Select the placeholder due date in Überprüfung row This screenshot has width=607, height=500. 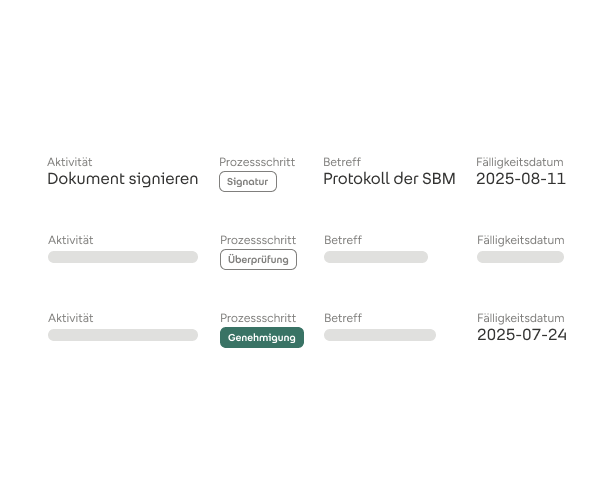tap(520, 257)
